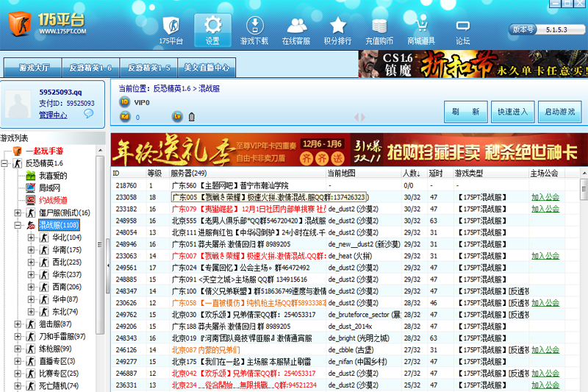The width and height of the screenshot is (588, 392).
Task: Open the 设置 gear icon
Action: pyautogui.click(x=212, y=25)
